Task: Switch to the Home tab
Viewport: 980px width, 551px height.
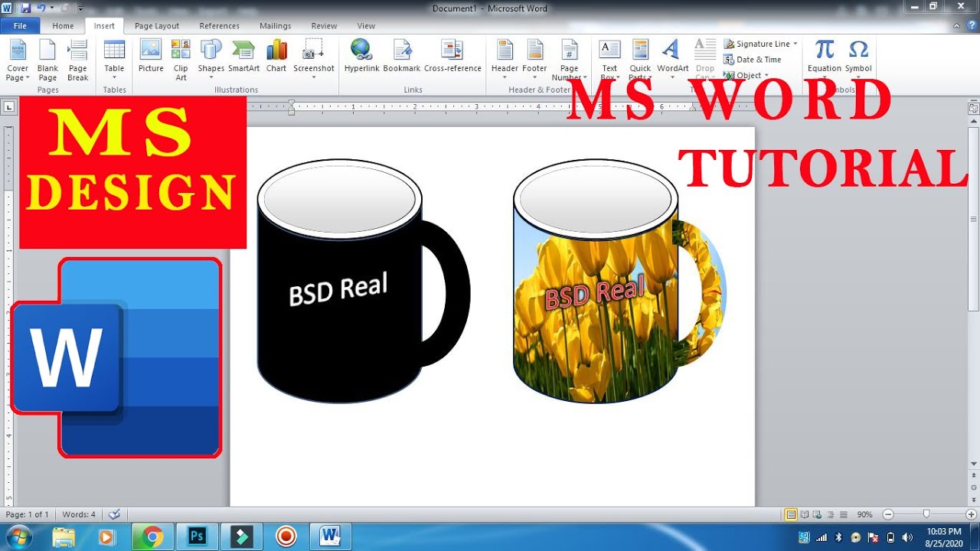Action: pyautogui.click(x=63, y=25)
